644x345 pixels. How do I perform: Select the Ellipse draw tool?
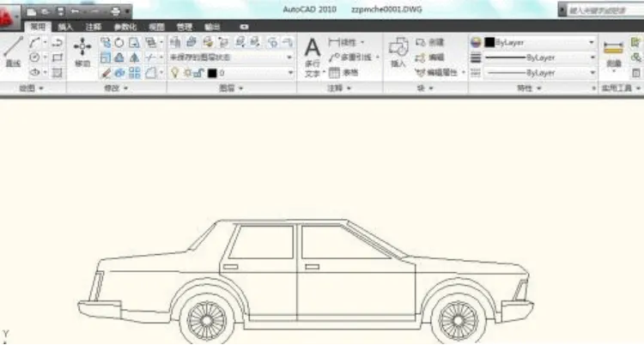pyautogui.click(x=35, y=73)
